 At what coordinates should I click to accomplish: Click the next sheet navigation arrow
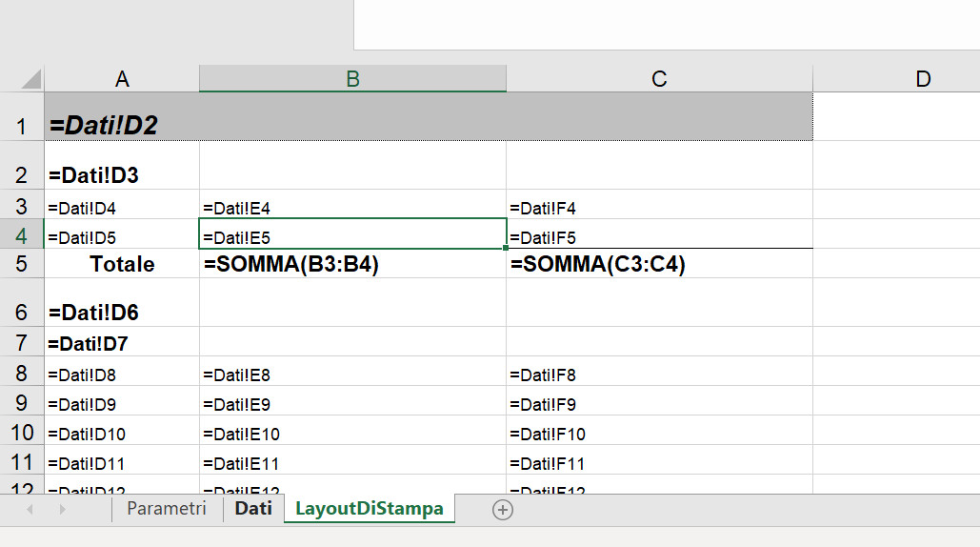(x=62, y=510)
